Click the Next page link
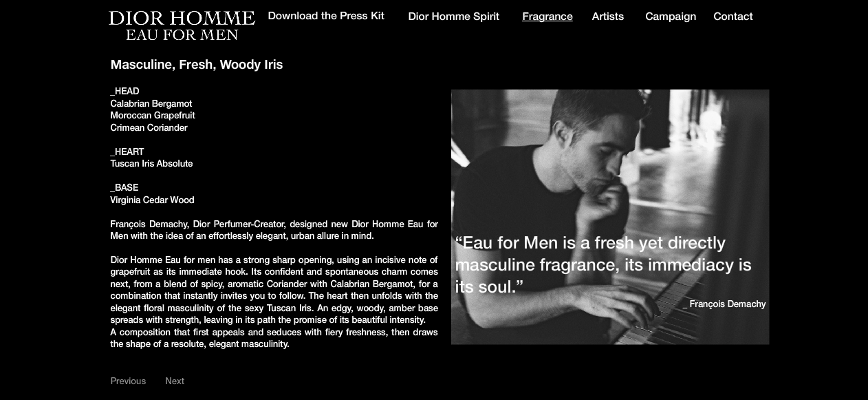868x400 pixels. (x=175, y=381)
